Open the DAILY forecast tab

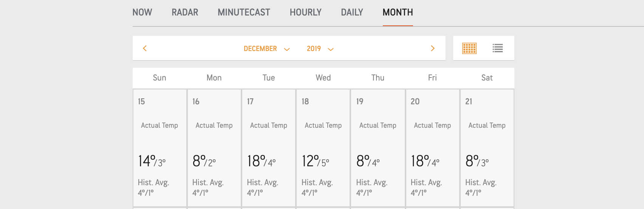click(x=352, y=12)
